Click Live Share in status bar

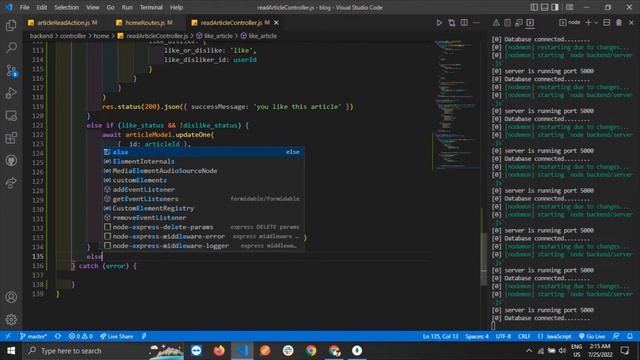[x=116, y=336]
